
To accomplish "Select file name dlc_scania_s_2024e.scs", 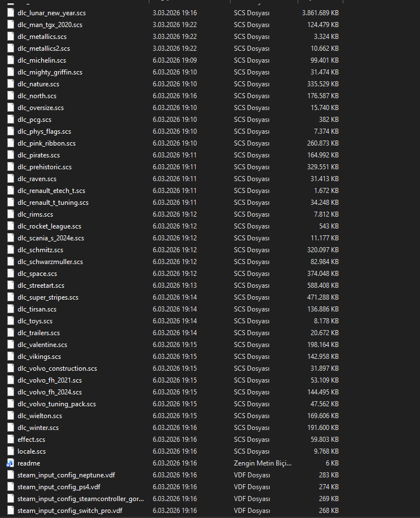I will pyautogui.click(x=51, y=238).
